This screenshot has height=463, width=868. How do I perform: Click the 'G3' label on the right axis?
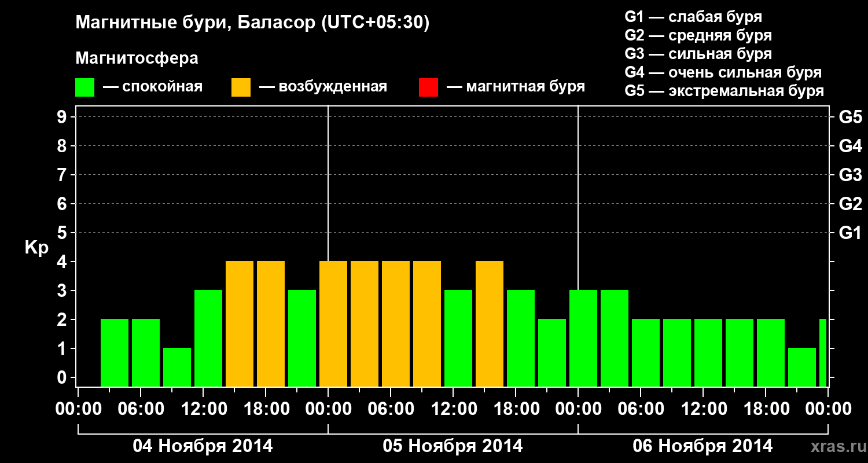(851, 175)
